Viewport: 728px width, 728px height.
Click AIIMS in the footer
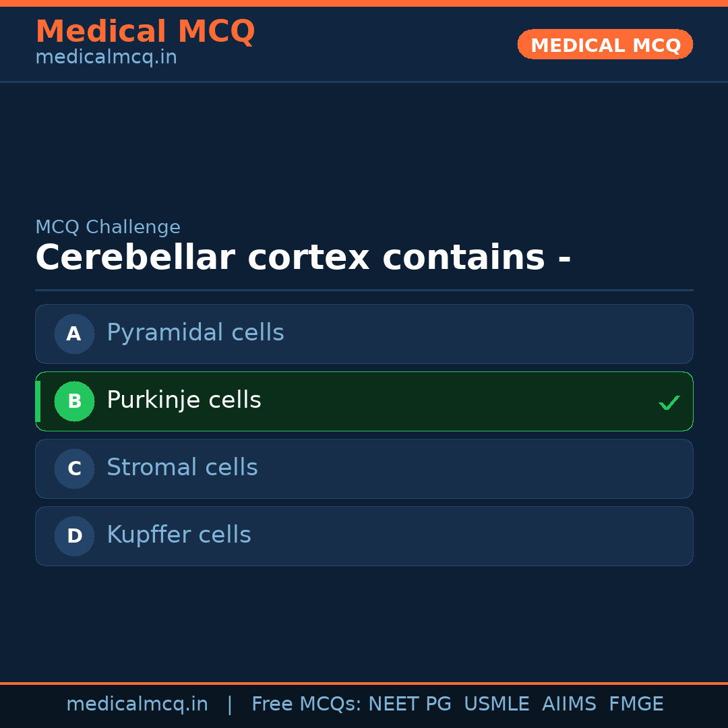[569, 704]
